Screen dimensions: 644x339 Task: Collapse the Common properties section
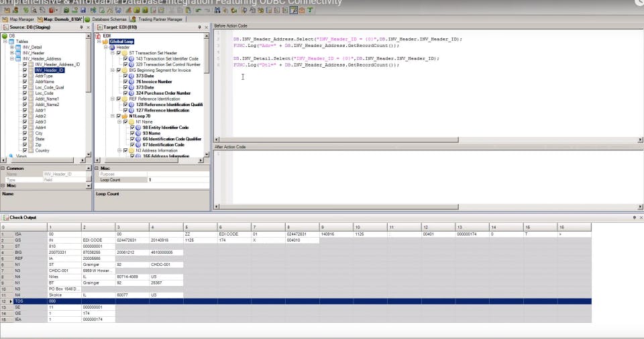(x=3, y=168)
